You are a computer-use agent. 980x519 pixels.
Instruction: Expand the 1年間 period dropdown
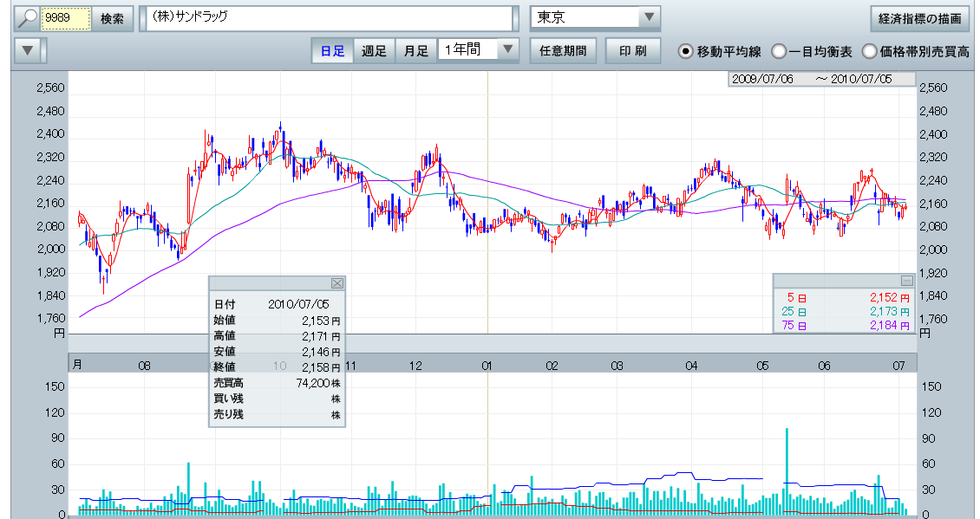507,50
